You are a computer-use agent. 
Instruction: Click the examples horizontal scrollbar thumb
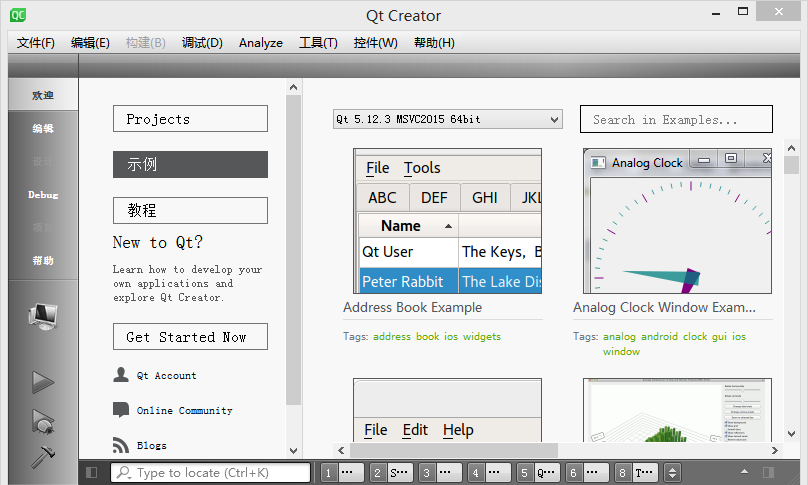click(453, 450)
